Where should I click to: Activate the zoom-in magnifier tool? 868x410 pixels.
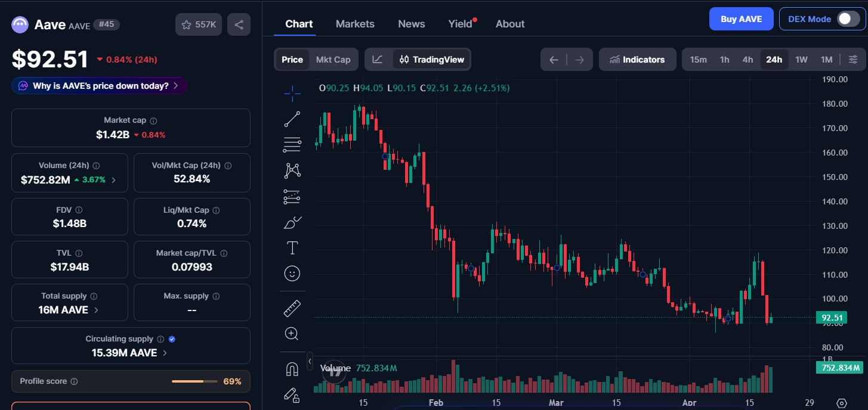[x=292, y=333]
